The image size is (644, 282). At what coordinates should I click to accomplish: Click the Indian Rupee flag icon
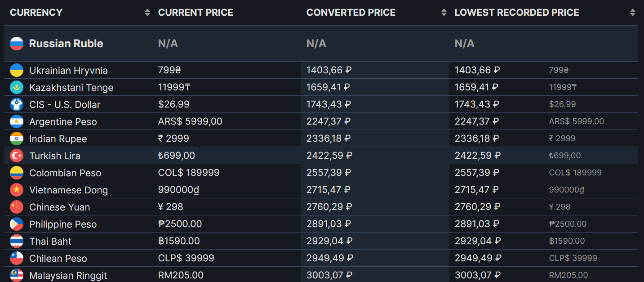pyautogui.click(x=17, y=139)
